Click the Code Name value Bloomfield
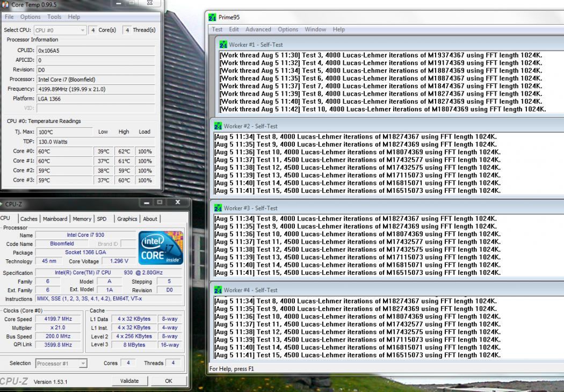 [x=62, y=244]
